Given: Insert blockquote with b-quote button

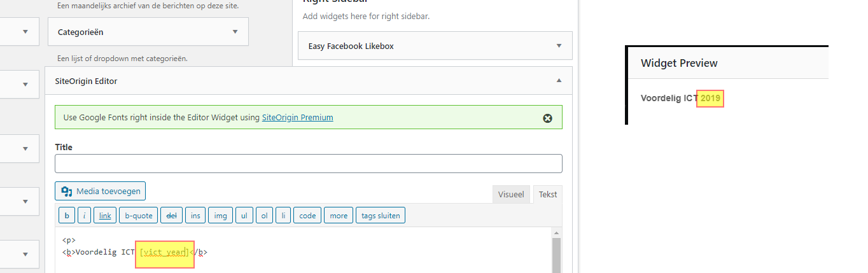Looking at the screenshot, I should click(x=139, y=216).
